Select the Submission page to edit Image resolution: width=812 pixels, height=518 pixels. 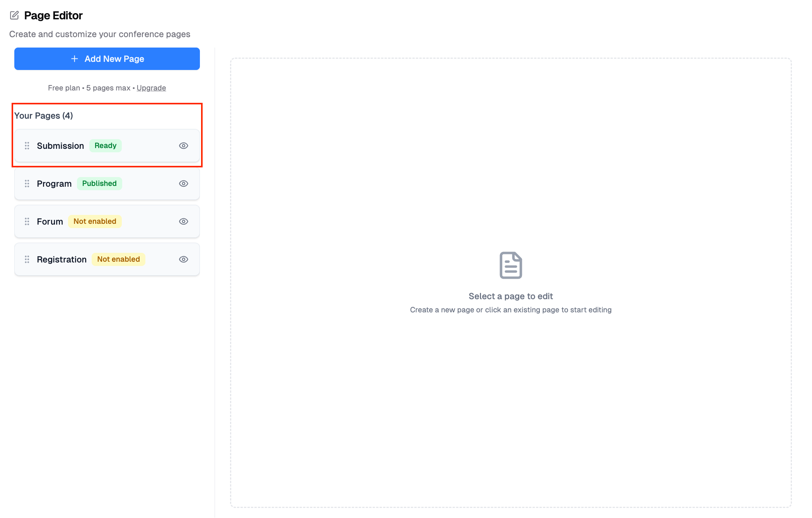click(60, 146)
